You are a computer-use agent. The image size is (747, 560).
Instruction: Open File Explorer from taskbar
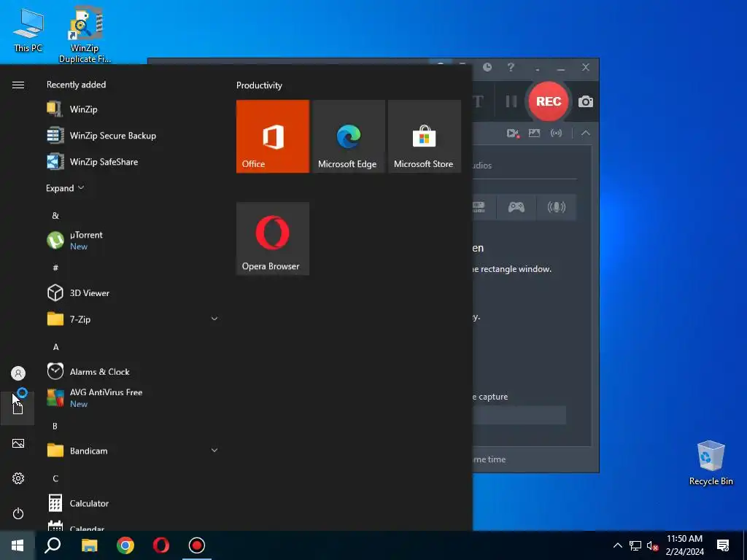[89, 545]
